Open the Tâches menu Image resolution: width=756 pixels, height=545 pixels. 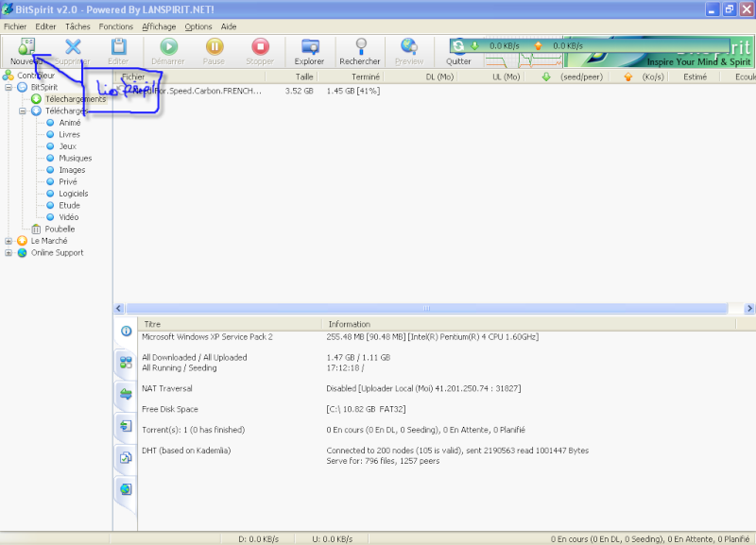(x=77, y=26)
